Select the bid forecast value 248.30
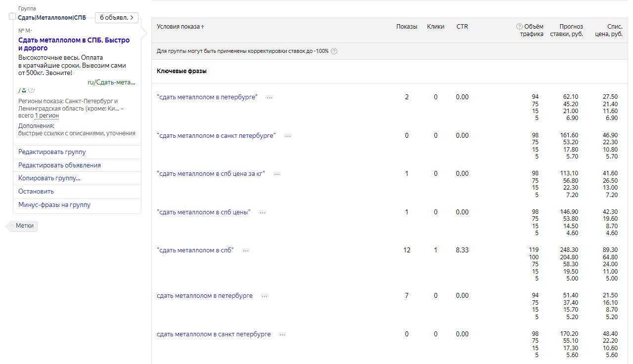This screenshot has width=633, height=364. [x=570, y=250]
